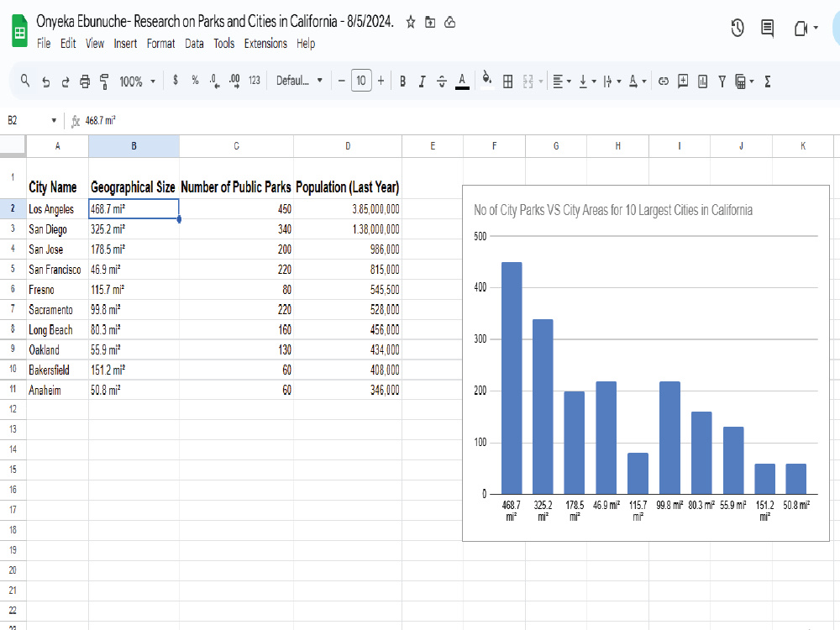Click the Star to favorite spreadsheet
This screenshot has width=840, height=630.
pos(409,24)
